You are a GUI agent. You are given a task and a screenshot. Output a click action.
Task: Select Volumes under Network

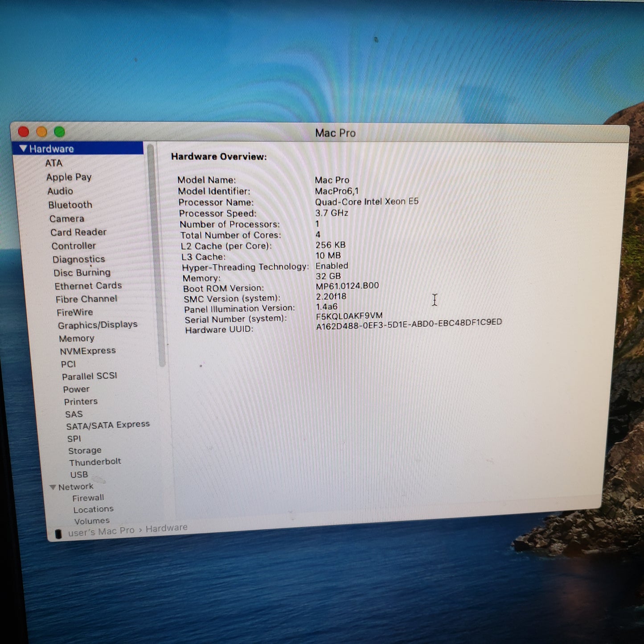pyautogui.click(x=92, y=521)
